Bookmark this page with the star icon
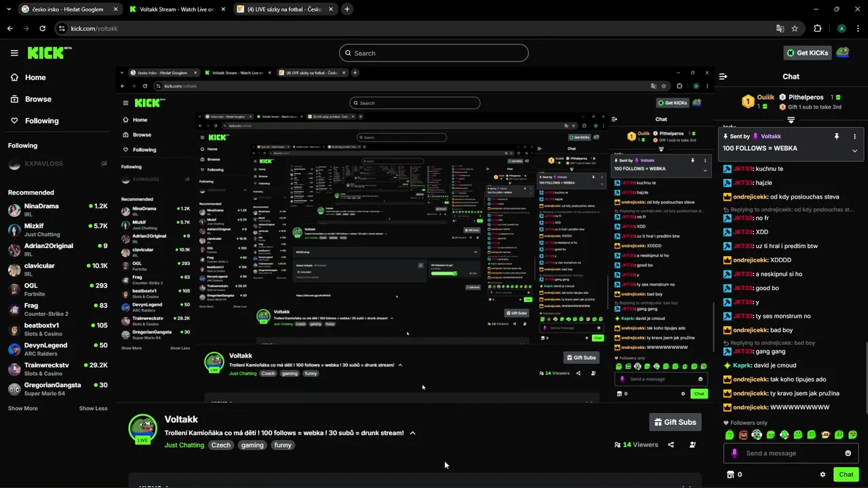Viewport: 868px width, 488px height. [x=795, y=28]
